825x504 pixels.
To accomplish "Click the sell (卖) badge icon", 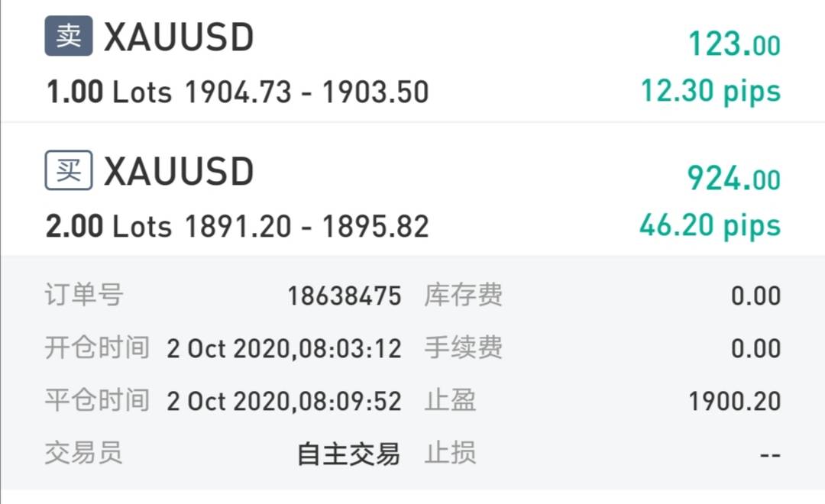I will click(69, 37).
